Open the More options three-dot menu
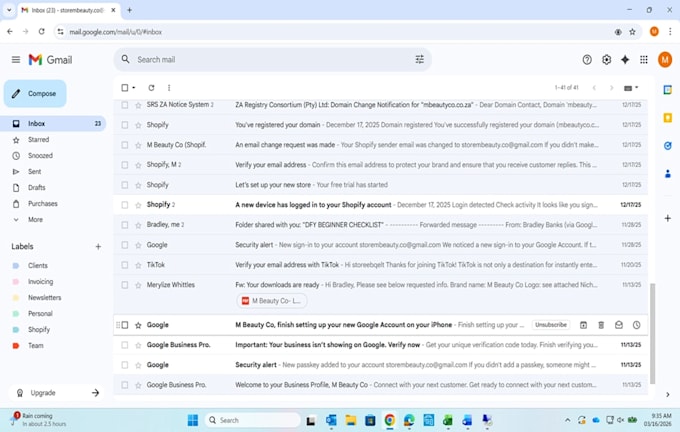 coord(169,88)
